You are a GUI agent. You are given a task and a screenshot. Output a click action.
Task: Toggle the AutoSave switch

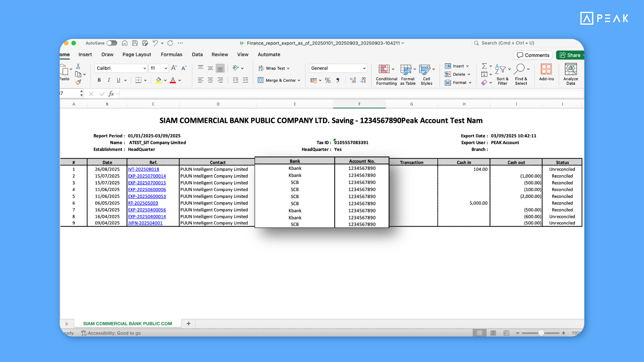(112, 43)
